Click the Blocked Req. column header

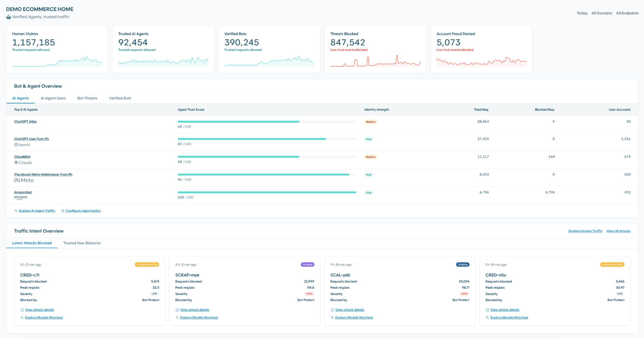(x=545, y=110)
